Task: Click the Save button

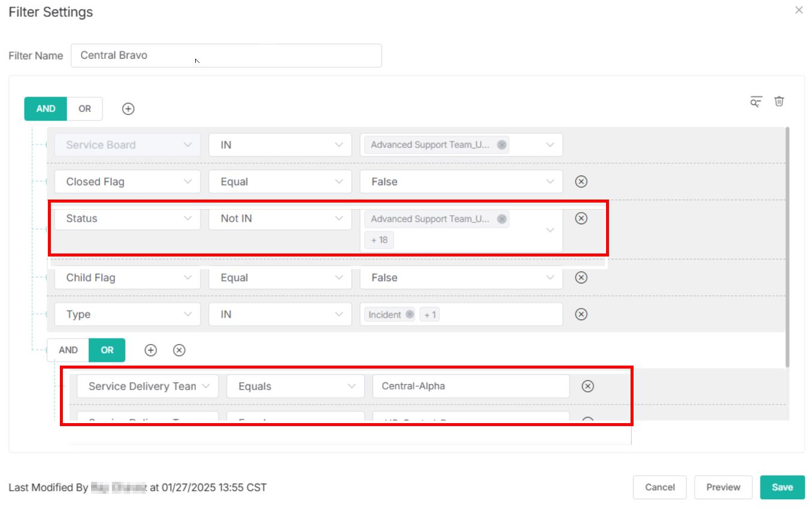Action: [x=782, y=487]
